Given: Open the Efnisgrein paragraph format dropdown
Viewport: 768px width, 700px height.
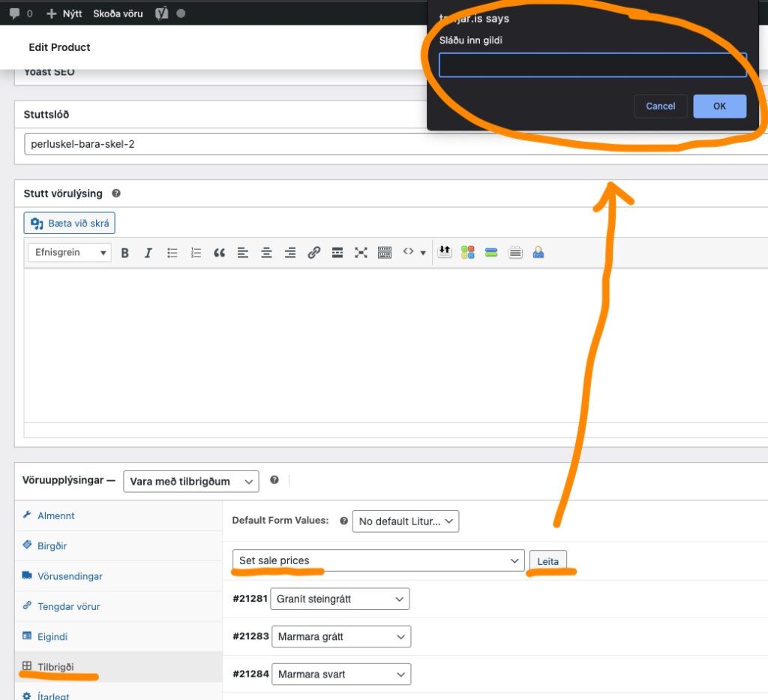Looking at the screenshot, I should (70, 253).
